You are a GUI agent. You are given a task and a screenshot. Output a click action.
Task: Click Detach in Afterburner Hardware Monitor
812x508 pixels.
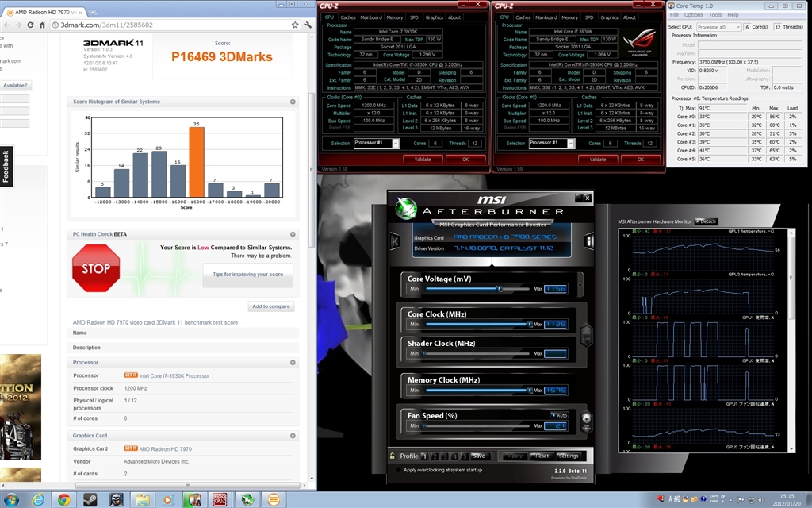705,221
